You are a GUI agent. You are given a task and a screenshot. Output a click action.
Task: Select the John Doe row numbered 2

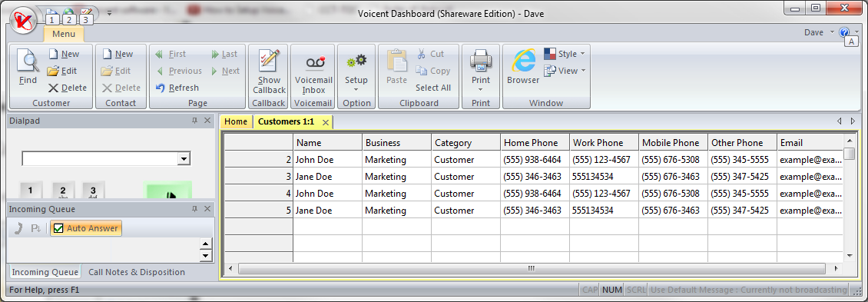[534, 160]
